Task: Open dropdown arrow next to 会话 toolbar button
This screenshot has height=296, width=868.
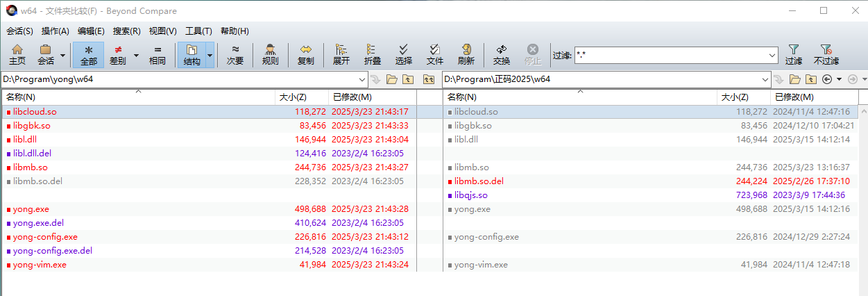Action: [x=63, y=55]
